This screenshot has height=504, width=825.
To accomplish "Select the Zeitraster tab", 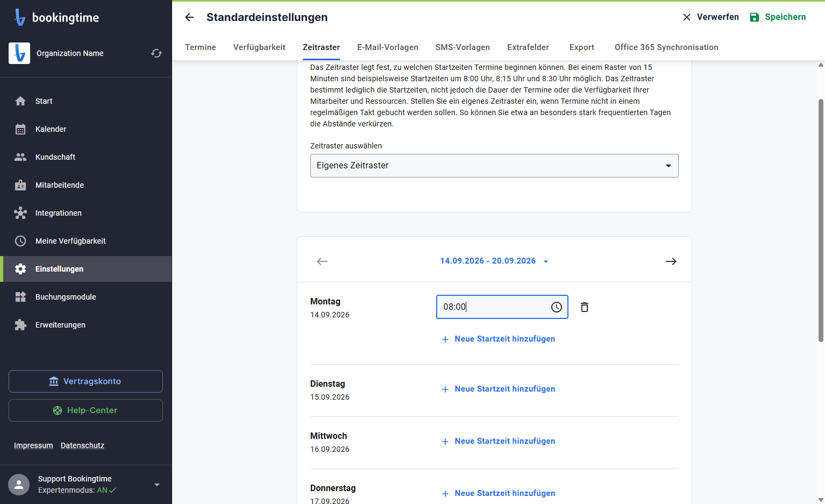I will [x=321, y=47].
